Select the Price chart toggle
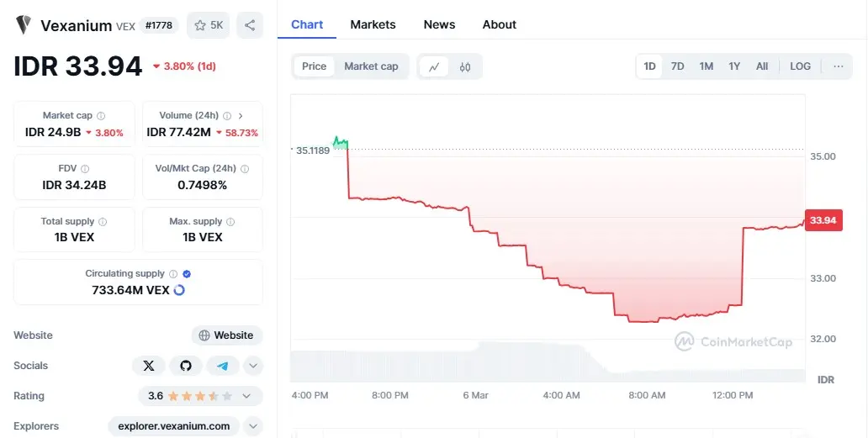The image size is (868, 438). point(314,66)
